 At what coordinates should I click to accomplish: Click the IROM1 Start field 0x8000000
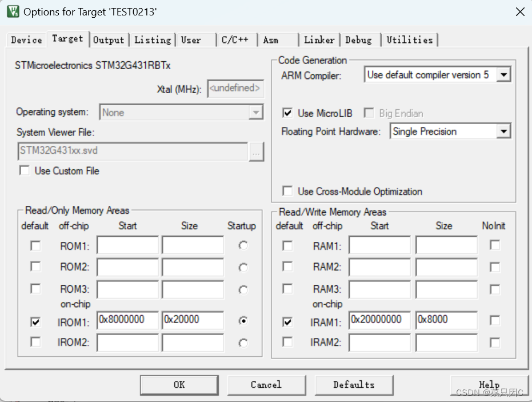(127, 320)
